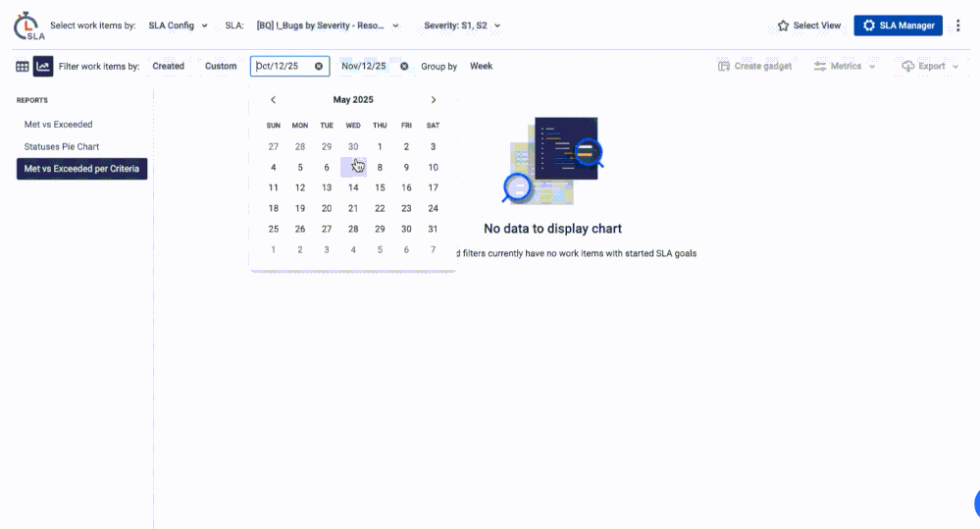Select May 7 in the calendar

pyautogui.click(x=354, y=168)
